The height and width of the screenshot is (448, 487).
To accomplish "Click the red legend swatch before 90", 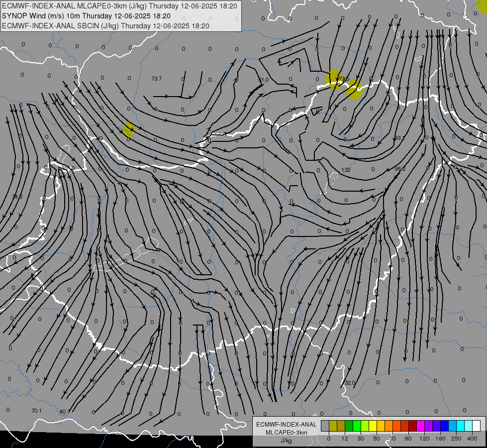I will [x=405, y=426].
